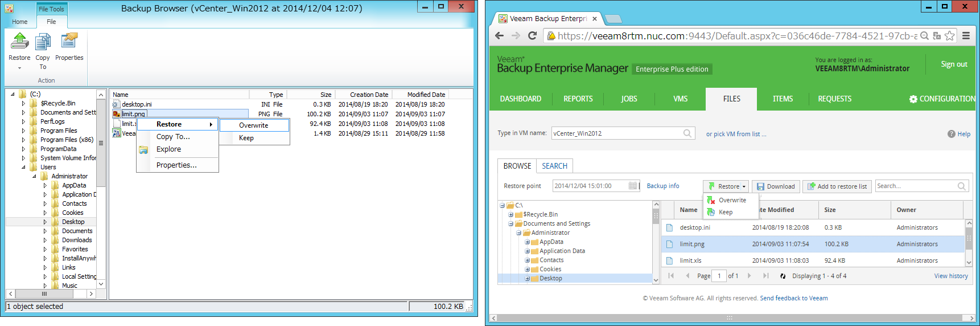Click the Backup info link
Screen dimensions: 980x326
[663, 186]
